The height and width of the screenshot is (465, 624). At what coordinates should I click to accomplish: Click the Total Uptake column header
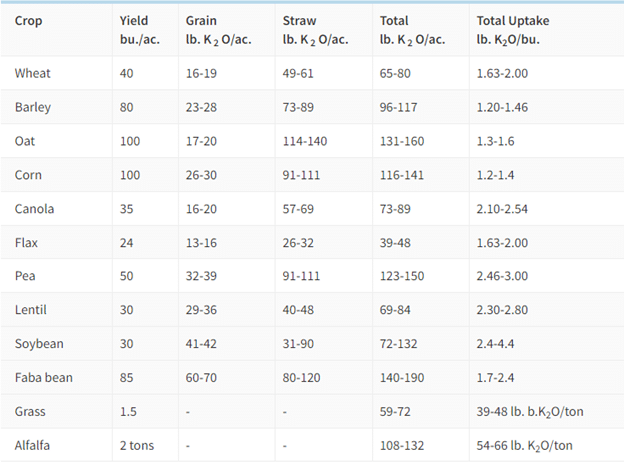click(x=515, y=20)
